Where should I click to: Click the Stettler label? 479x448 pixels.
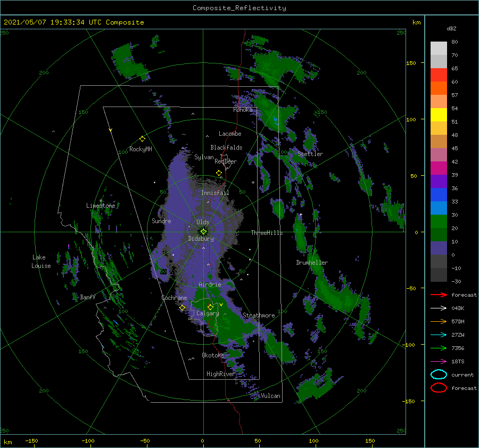(x=310, y=154)
